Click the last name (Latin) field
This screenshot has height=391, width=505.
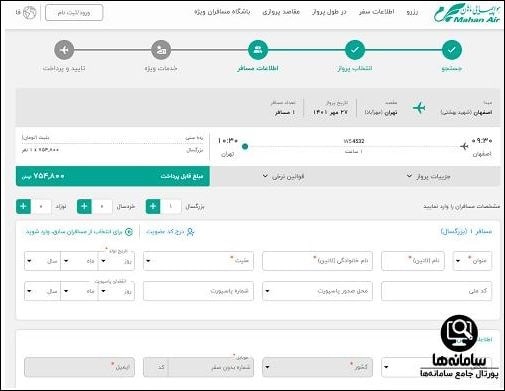point(317,261)
